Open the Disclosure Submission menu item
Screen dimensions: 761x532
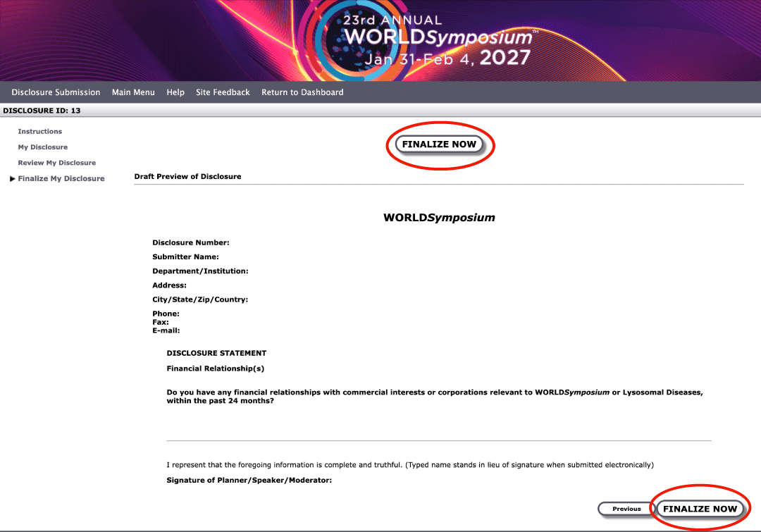click(x=56, y=92)
